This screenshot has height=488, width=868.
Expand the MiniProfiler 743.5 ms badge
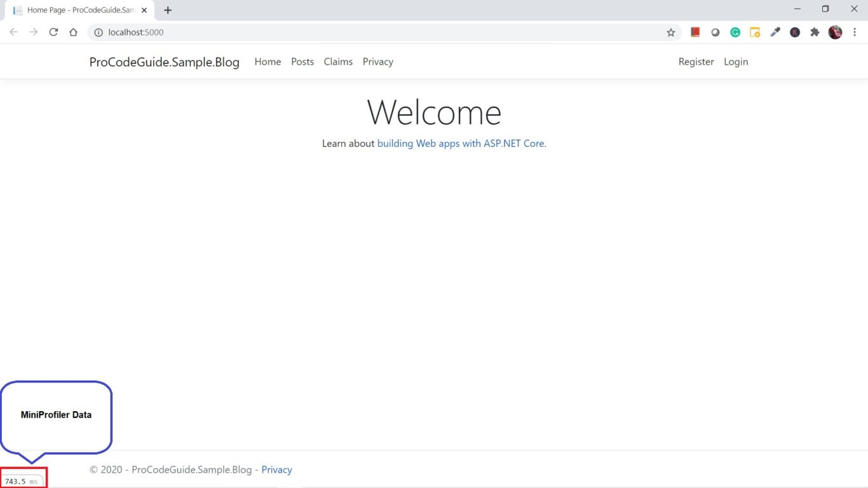(22, 482)
